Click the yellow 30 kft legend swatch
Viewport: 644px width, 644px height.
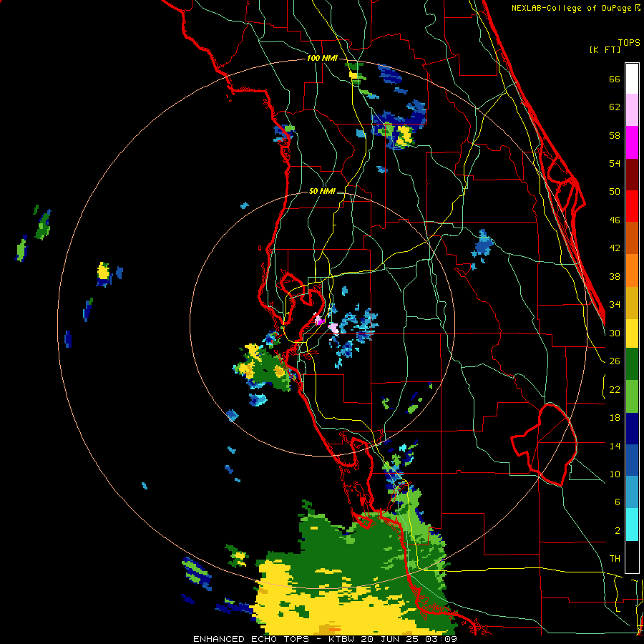[x=632, y=333]
